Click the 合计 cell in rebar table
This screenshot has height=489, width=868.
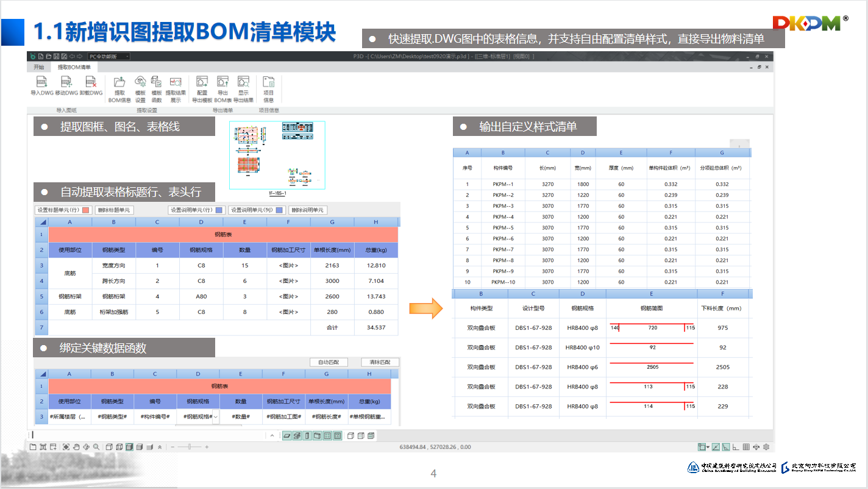pyautogui.click(x=332, y=327)
